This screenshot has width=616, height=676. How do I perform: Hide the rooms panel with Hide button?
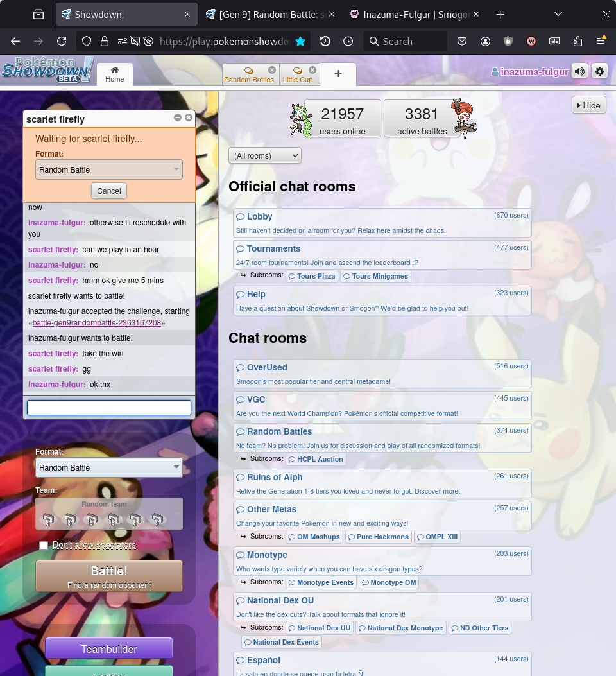(x=589, y=105)
